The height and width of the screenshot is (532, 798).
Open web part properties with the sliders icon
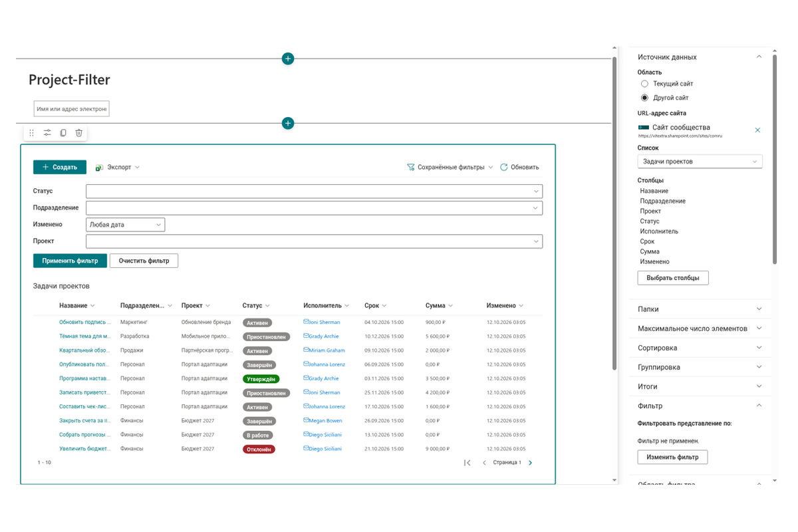click(47, 133)
